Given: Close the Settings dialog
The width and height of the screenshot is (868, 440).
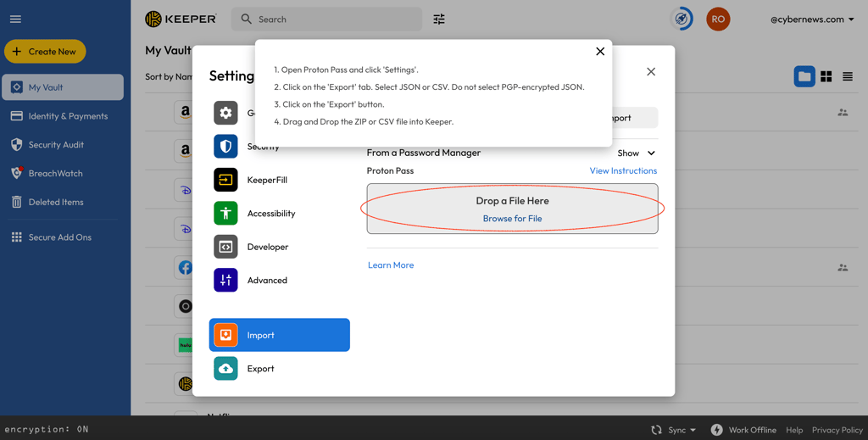Looking at the screenshot, I should click(x=651, y=71).
